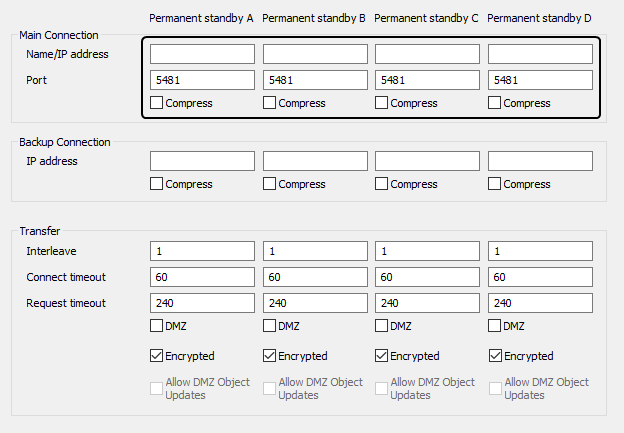Screen dimensions: 624x433
Task: Toggle DMZ checkbox for Permanent standby A
Action: (156, 326)
